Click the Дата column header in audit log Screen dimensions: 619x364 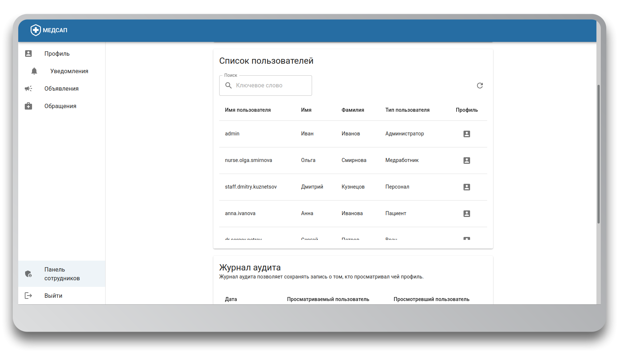tap(231, 299)
